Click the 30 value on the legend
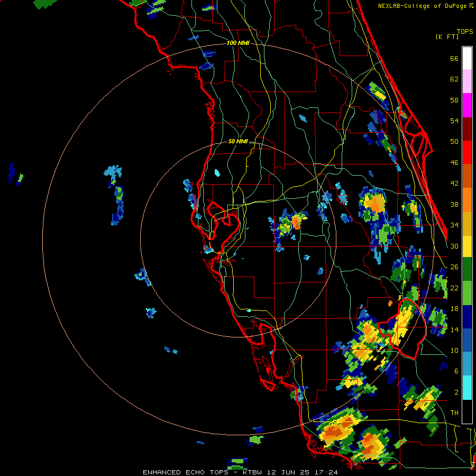476x476 pixels. click(454, 246)
